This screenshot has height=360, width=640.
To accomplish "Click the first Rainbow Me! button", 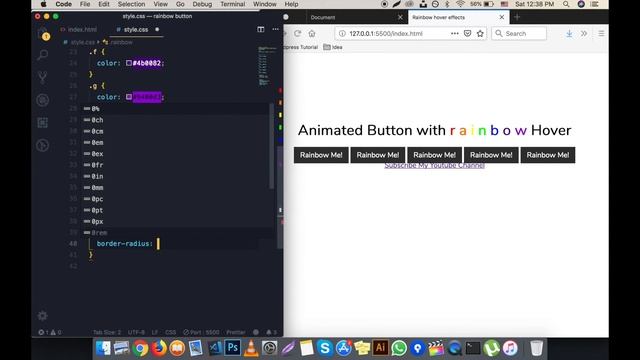I will point(321,155).
